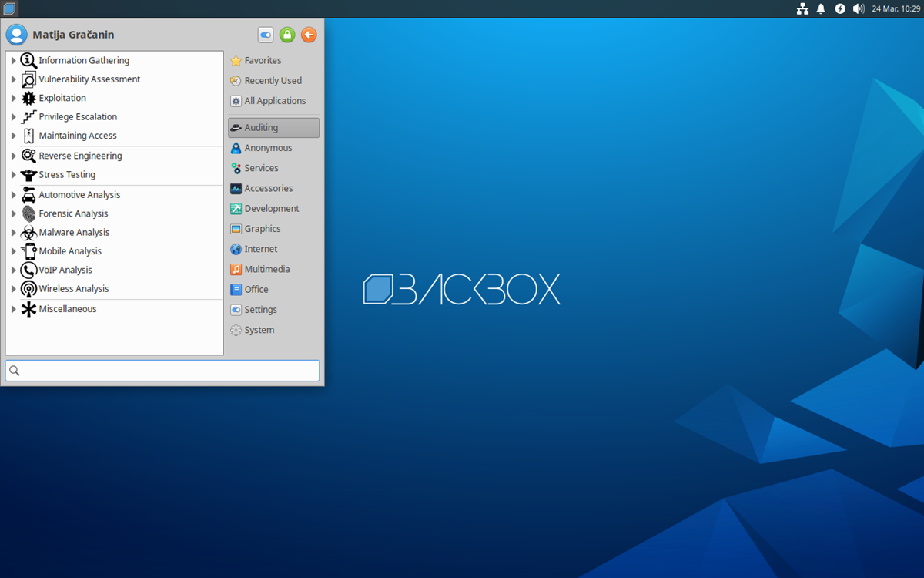Click the Forensic Analysis fingerprint icon
The height and width of the screenshot is (578, 924).
[x=28, y=213]
